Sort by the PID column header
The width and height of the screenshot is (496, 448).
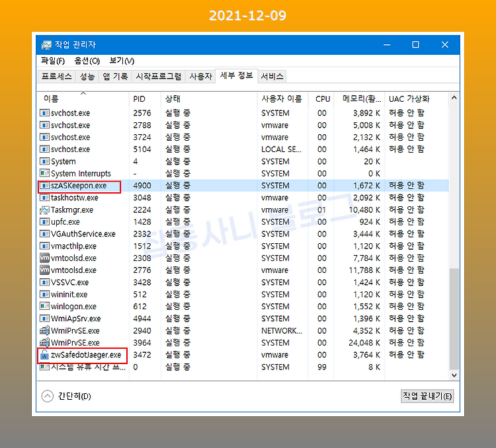145,99
